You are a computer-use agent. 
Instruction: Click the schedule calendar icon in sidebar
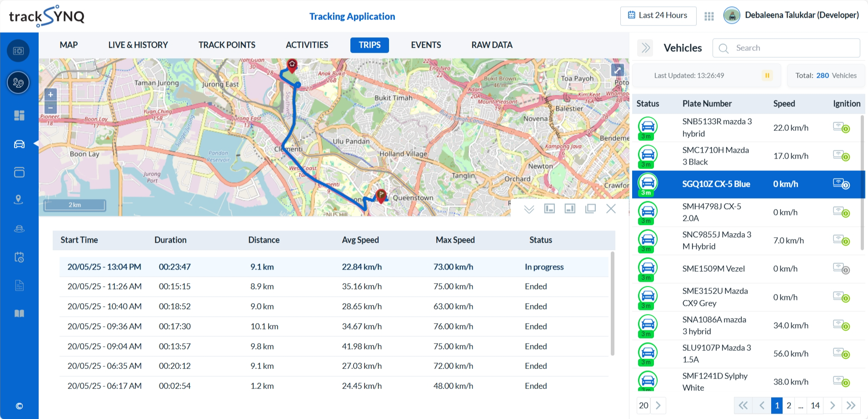(x=19, y=257)
